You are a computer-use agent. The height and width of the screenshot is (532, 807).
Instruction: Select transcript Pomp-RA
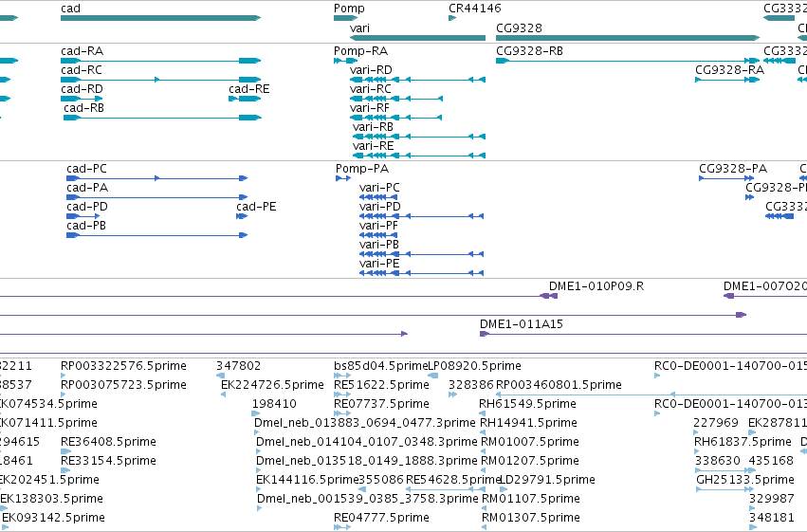pos(345,61)
